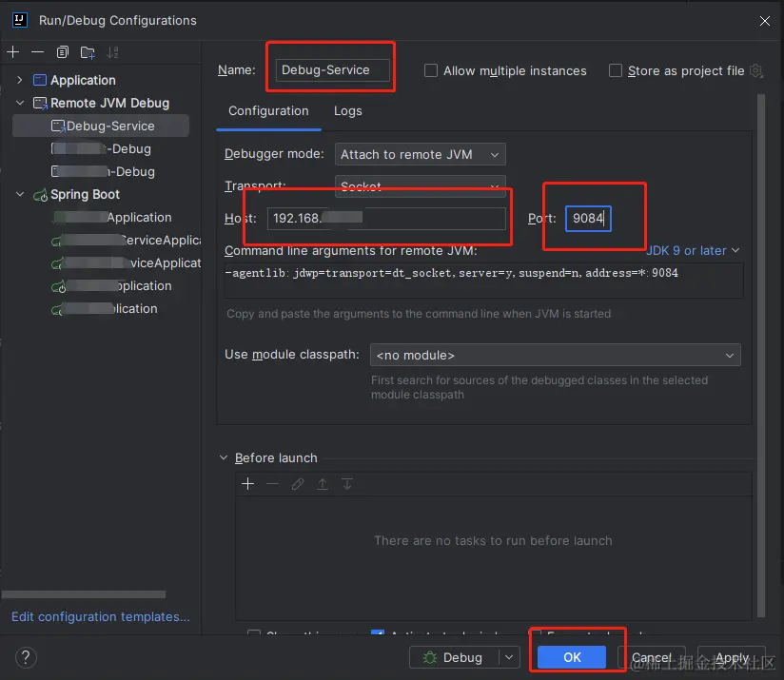This screenshot has width=784, height=680.
Task: Click the gear icon beside Store as project file
Action: pyautogui.click(x=756, y=70)
